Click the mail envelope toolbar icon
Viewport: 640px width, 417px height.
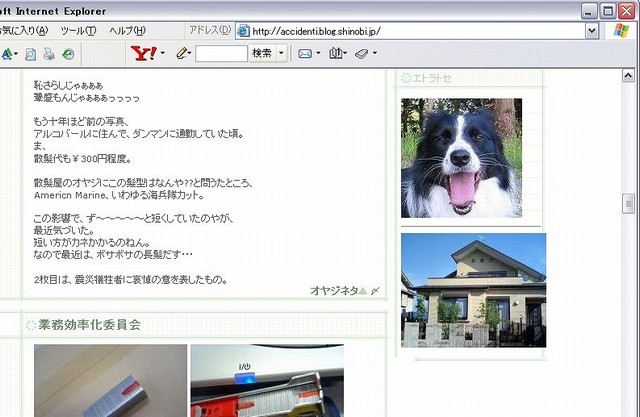coord(305,53)
